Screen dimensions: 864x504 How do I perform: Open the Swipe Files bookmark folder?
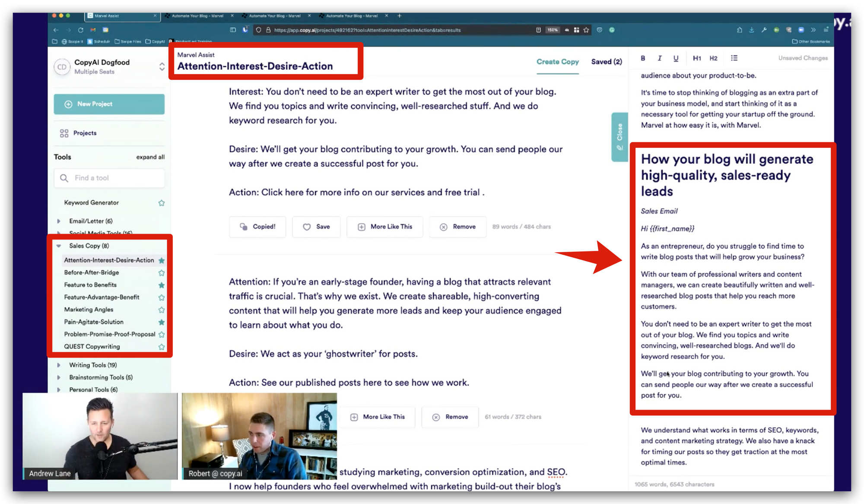coord(128,41)
